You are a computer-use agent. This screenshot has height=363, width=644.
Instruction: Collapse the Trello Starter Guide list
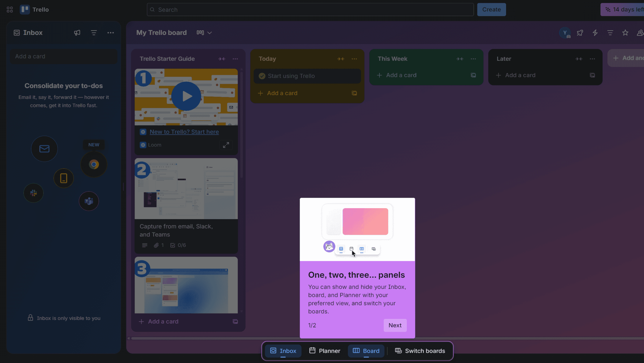pos(222,59)
